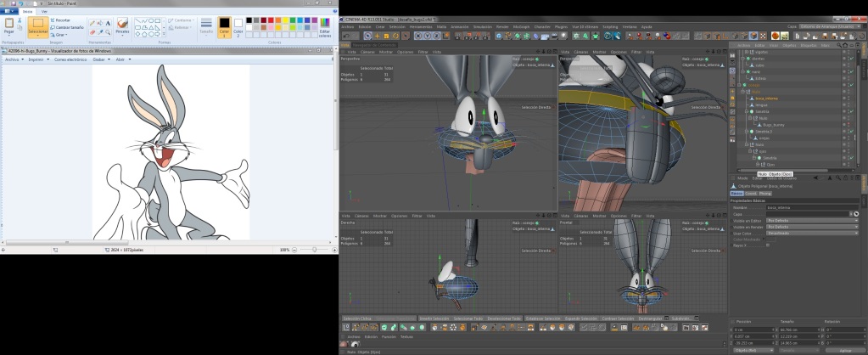The height and width of the screenshot is (355, 868).
Task: Open Editar colores in Paint
Action: tap(325, 26)
